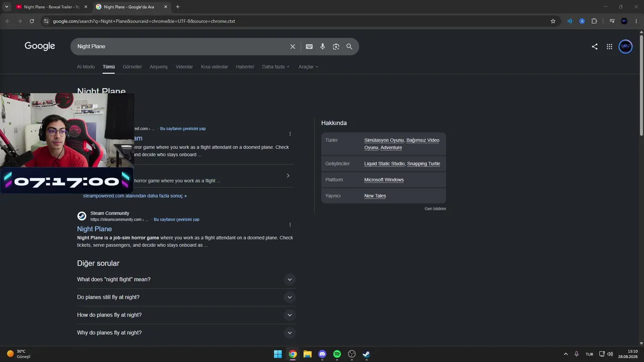
Task: Switch to the Görseller tab
Action: click(132, 67)
